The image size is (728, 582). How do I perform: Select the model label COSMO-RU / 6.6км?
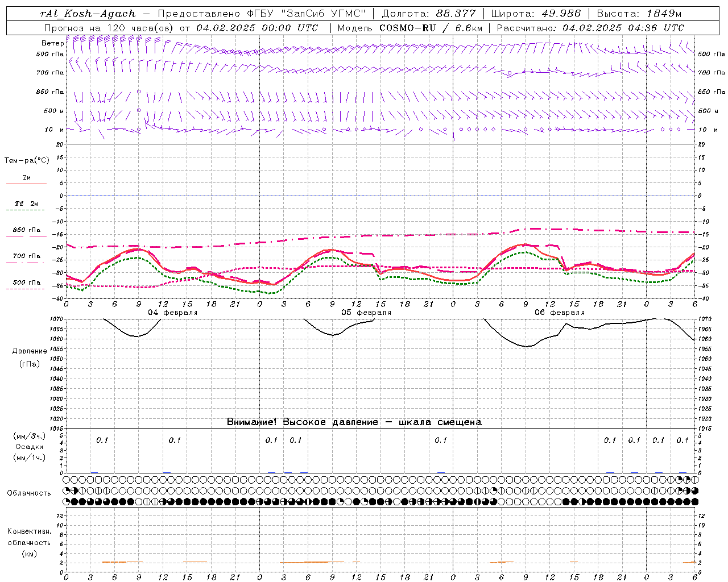point(430,28)
